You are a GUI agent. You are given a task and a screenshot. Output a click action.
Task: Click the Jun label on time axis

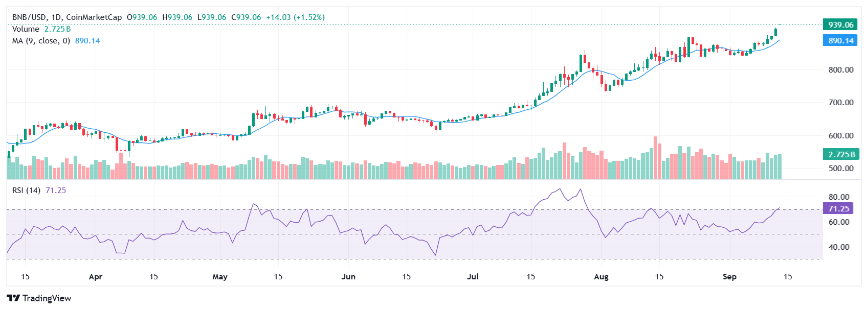click(348, 277)
